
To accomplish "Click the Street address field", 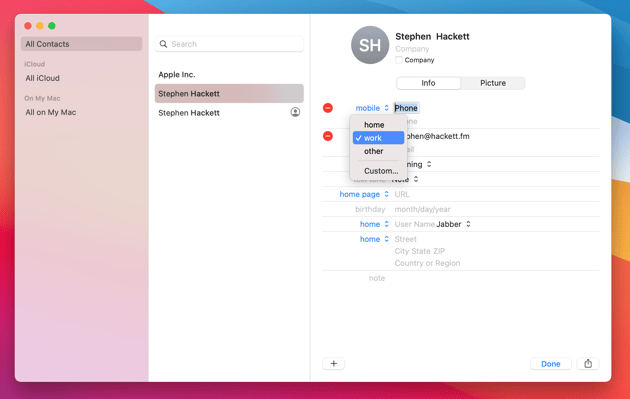I will point(405,239).
